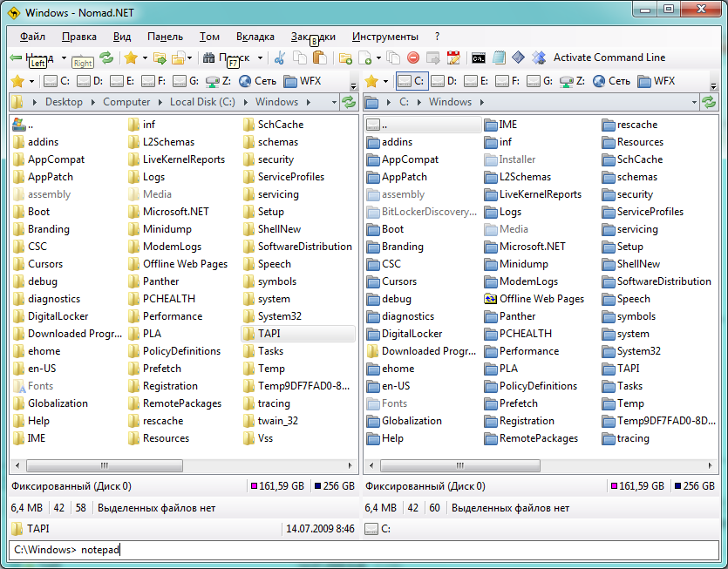Go to Local Disk (C:) in breadcrumb
The width and height of the screenshot is (728, 569).
(x=202, y=102)
